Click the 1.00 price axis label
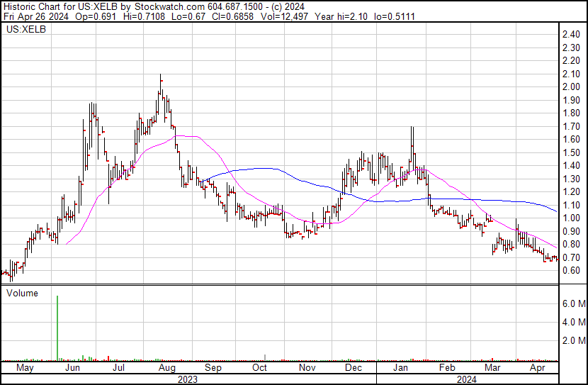The height and width of the screenshot is (385, 588). (572, 218)
